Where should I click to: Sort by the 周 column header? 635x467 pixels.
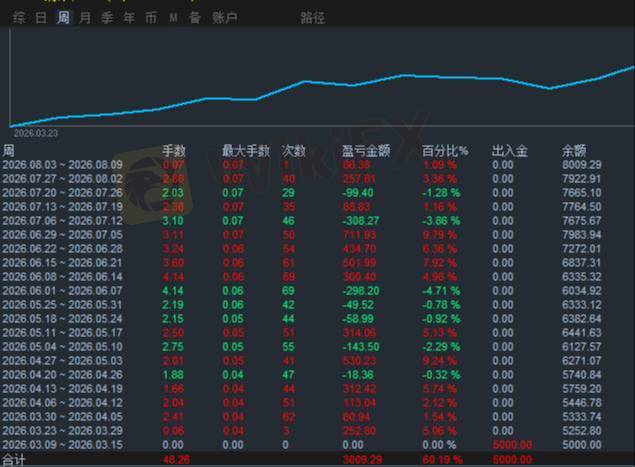(9, 151)
